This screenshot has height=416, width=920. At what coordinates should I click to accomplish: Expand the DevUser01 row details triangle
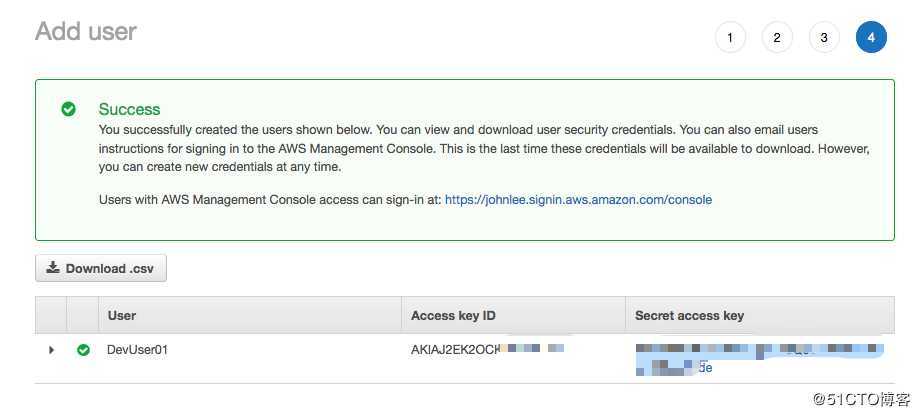coord(51,350)
